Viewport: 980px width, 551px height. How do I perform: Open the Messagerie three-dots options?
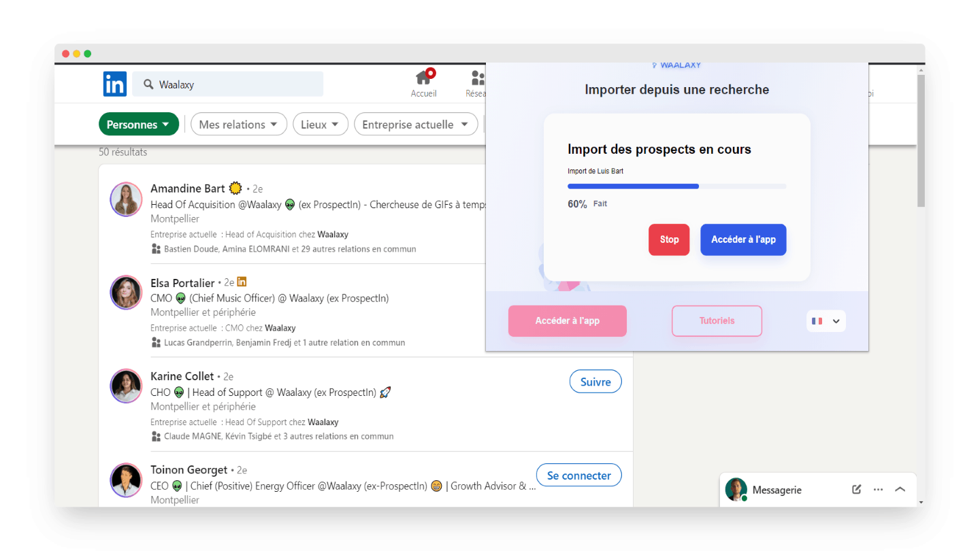[x=878, y=489]
